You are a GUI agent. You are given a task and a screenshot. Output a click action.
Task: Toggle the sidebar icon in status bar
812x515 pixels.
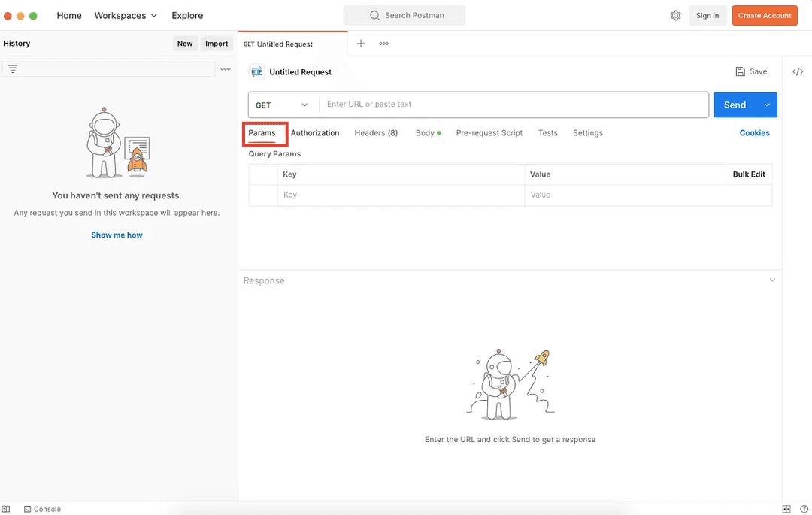(x=6, y=509)
